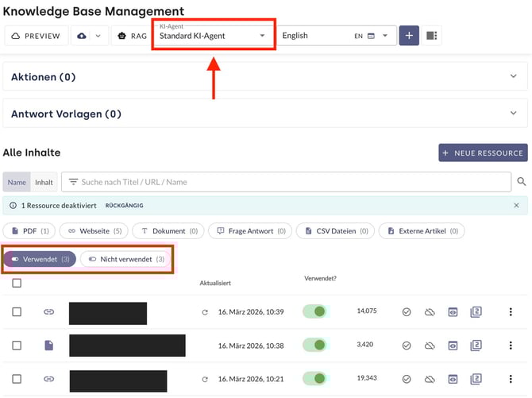Check the box for the third resource
532x398 pixels.
pos(17,379)
